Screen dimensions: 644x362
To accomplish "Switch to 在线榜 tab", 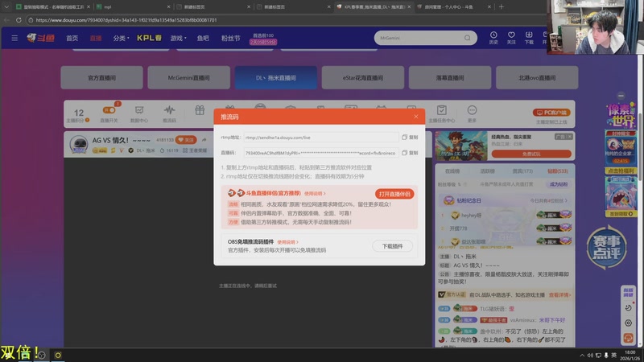I will [452, 171].
